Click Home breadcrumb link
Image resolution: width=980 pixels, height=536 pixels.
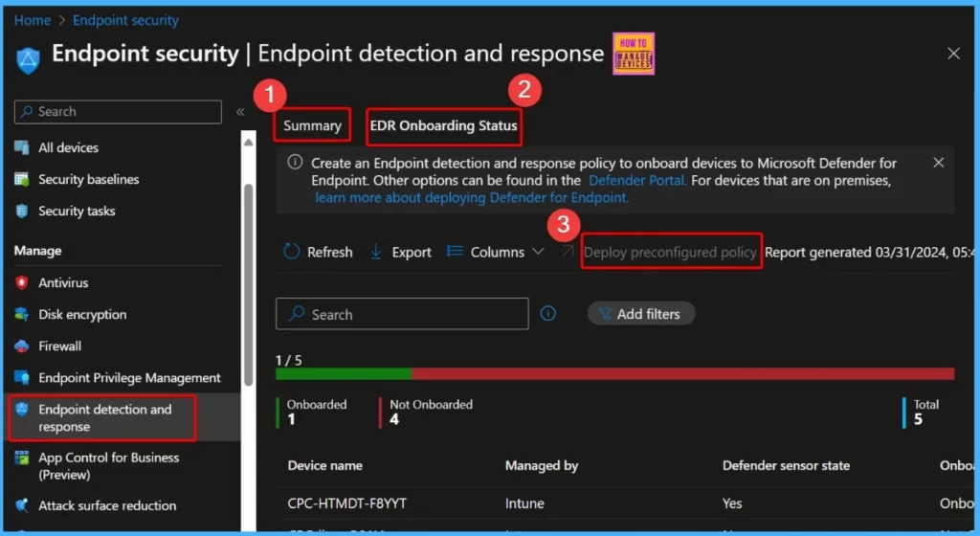click(33, 20)
